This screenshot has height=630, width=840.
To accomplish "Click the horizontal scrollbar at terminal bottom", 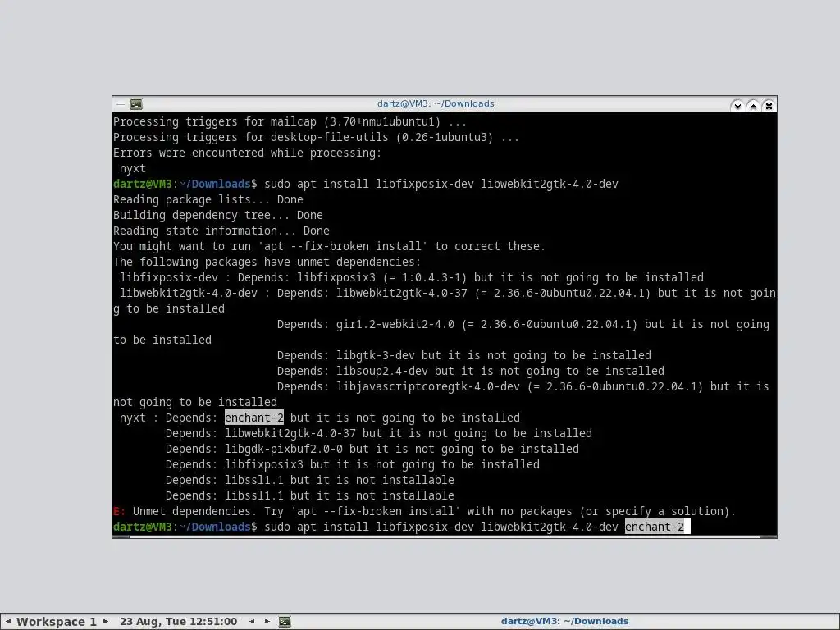I will point(445,536).
